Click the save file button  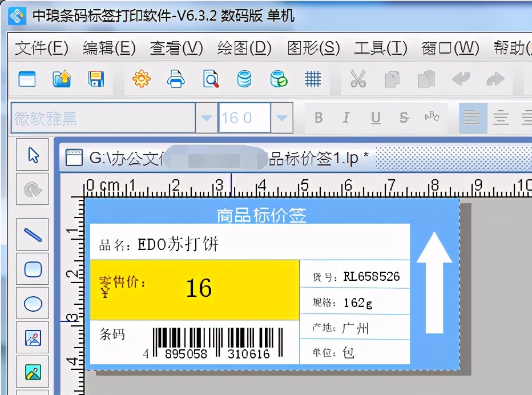96,79
